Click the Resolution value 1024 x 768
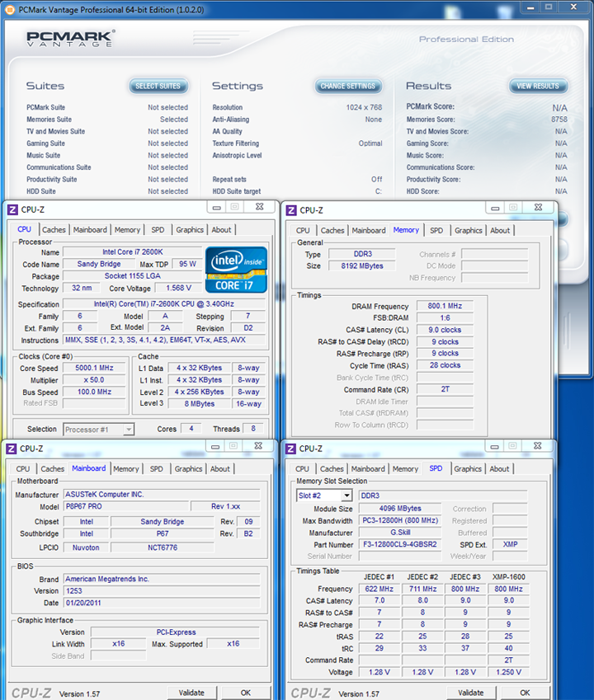Image resolution: width=594 pixels, height=700 pixels. pos(364,107)
